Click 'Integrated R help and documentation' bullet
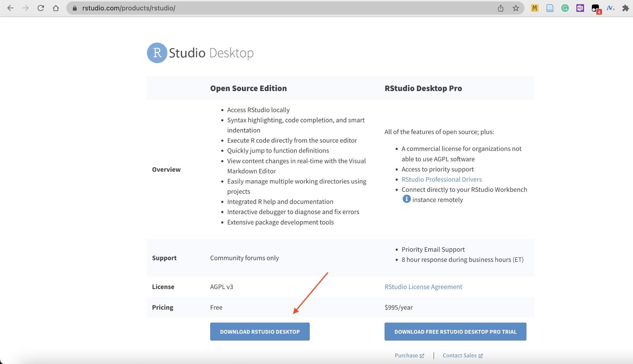 coord(280,201)
